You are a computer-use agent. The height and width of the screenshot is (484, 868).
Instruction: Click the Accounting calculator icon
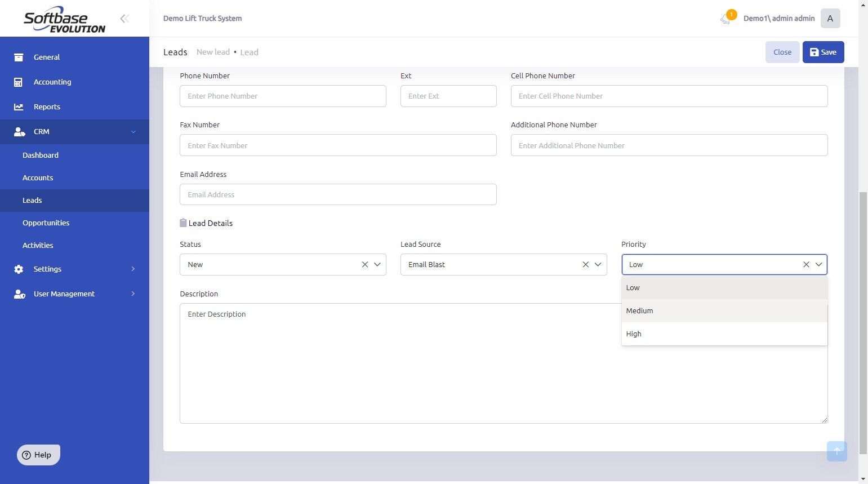19,82
